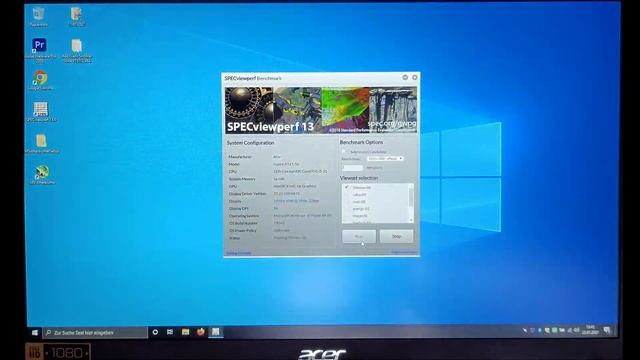Click the link below the Status row

click(x=239, y=253)
